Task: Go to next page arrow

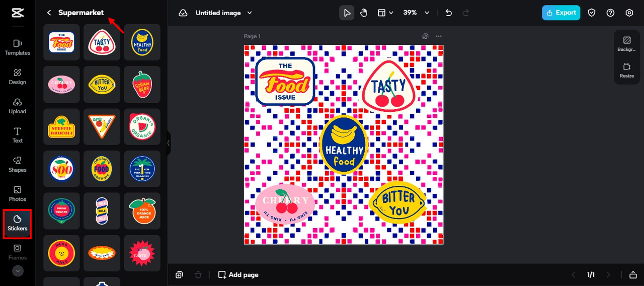Action: click(608, 275)
